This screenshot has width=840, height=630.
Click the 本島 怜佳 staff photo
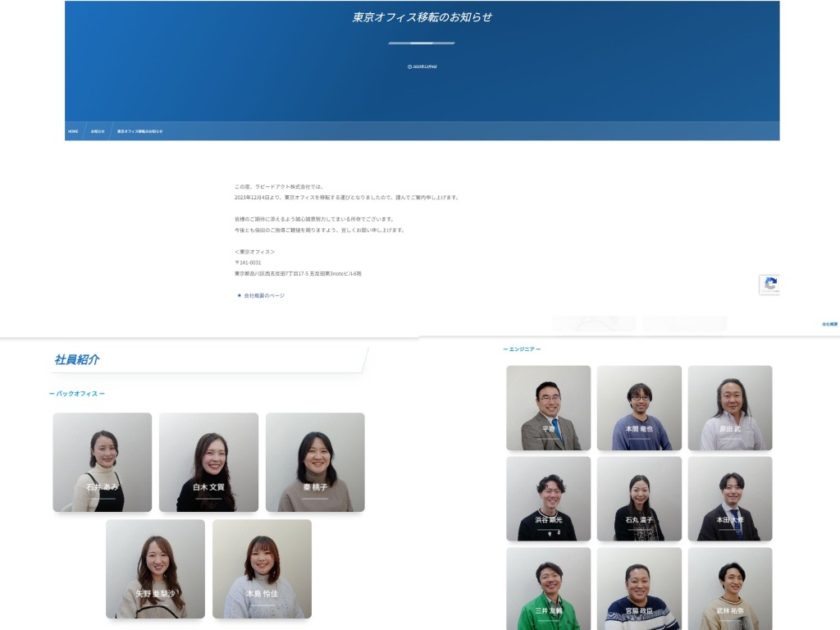pyautogui.click(x=262, y=568)
